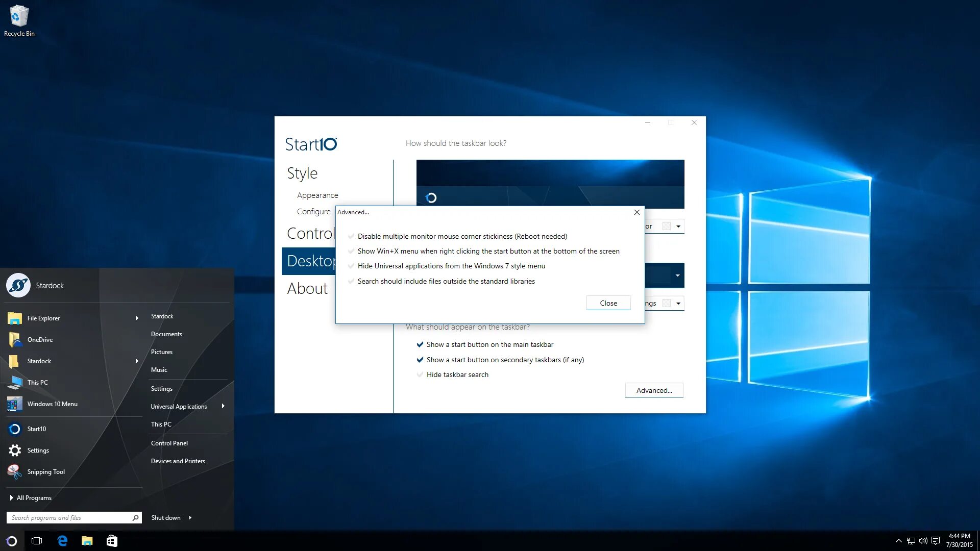
Task: Open the About section in the sidebar
Action: [307, 289]
